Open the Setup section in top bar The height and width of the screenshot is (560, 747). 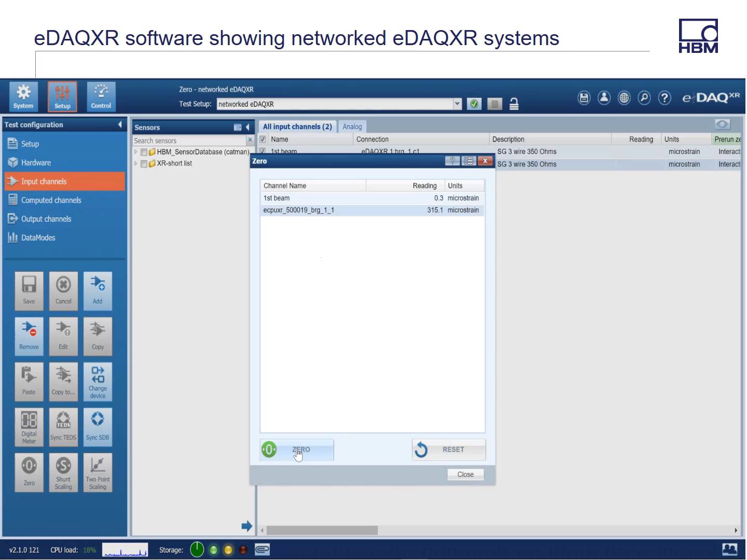coord(62,96)
